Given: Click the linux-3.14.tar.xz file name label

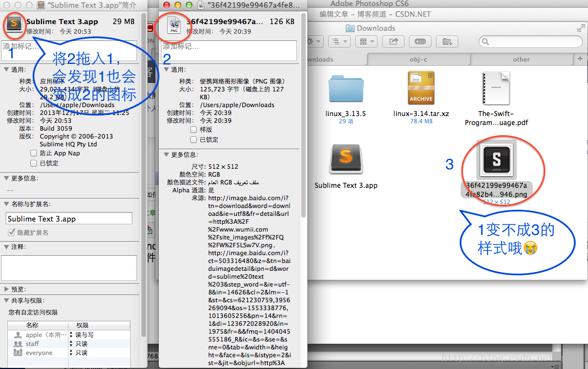Looking at the screenshot, I should [421, 114].
